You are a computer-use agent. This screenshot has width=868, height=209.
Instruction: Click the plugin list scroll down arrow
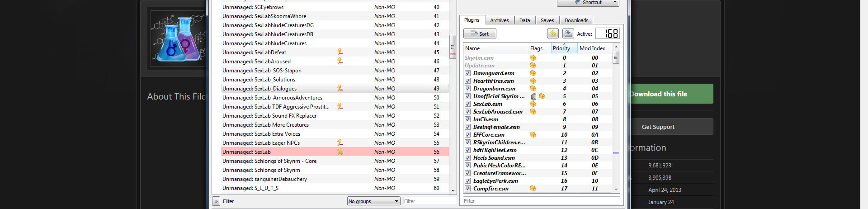click(616, 189)
